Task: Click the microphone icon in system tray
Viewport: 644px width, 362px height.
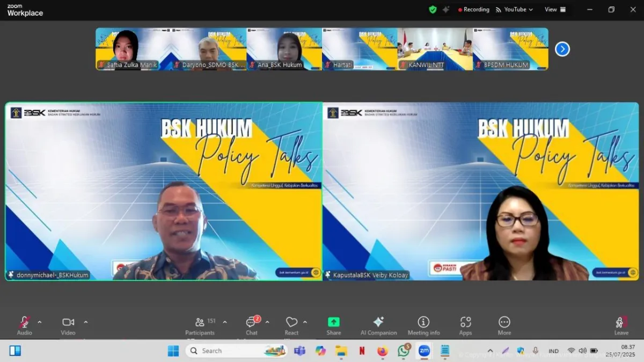Action: (x=535, y=351)
